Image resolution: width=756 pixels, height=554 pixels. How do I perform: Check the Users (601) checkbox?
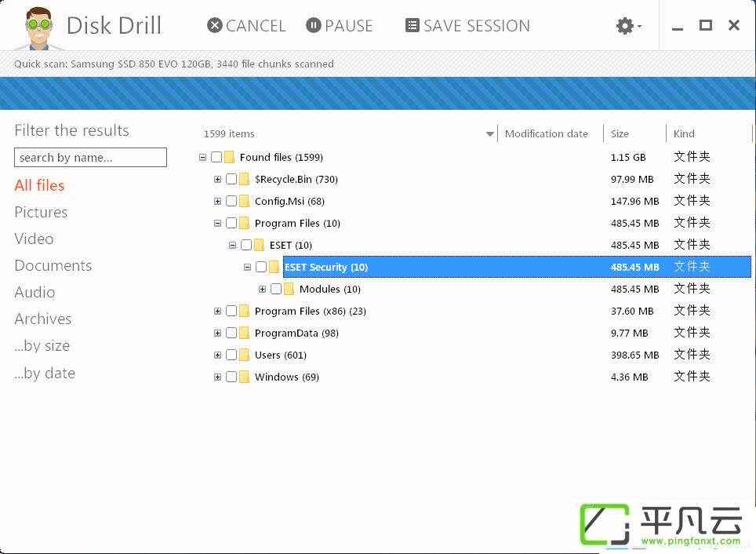click(231, 355)
